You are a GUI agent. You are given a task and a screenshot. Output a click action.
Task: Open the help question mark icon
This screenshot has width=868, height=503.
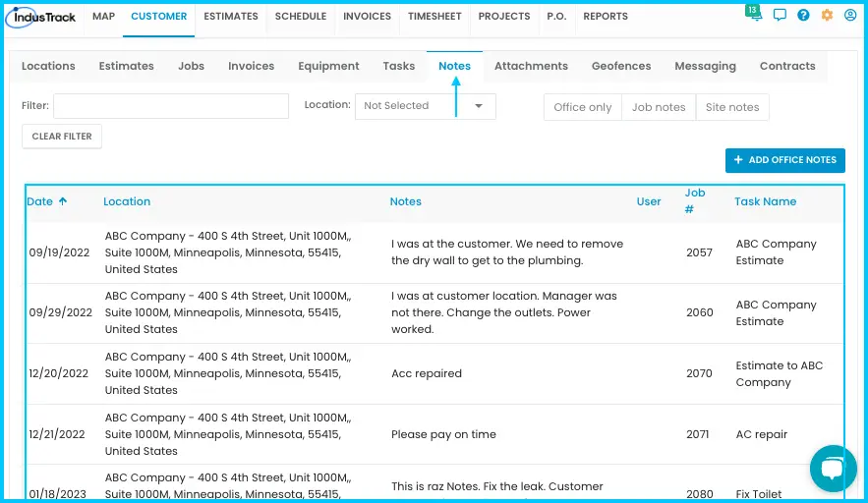point(803,15)
